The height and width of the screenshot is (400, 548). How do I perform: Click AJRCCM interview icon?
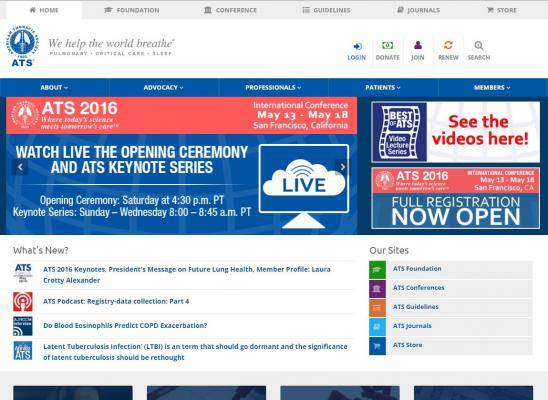coord(23,326)
